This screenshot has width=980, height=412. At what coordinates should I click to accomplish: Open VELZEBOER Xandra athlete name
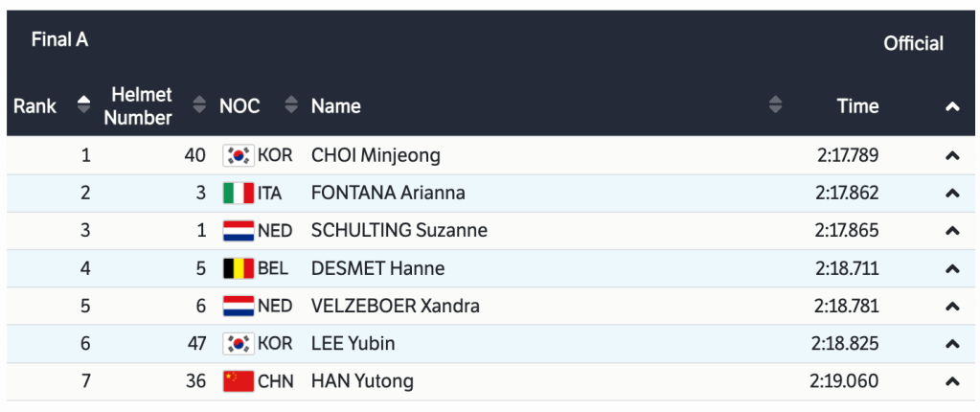396,306
